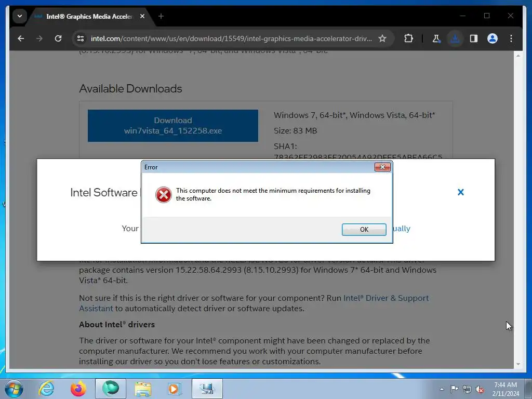Screen dimensions: 532x399
Task: Switch to the green browser taskbar icon
Action: tap(111, 389)
